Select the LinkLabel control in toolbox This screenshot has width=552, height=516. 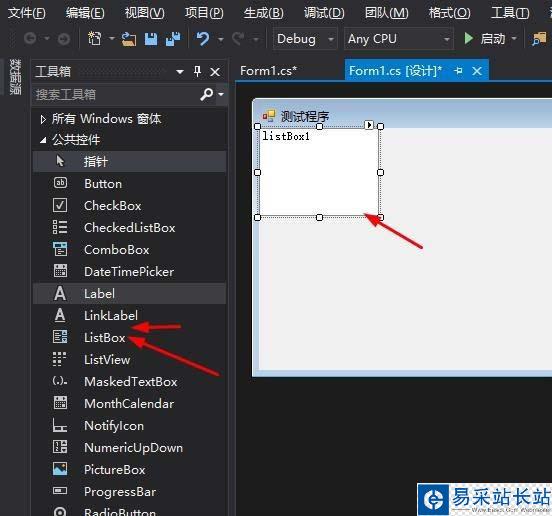pos(130,315)
